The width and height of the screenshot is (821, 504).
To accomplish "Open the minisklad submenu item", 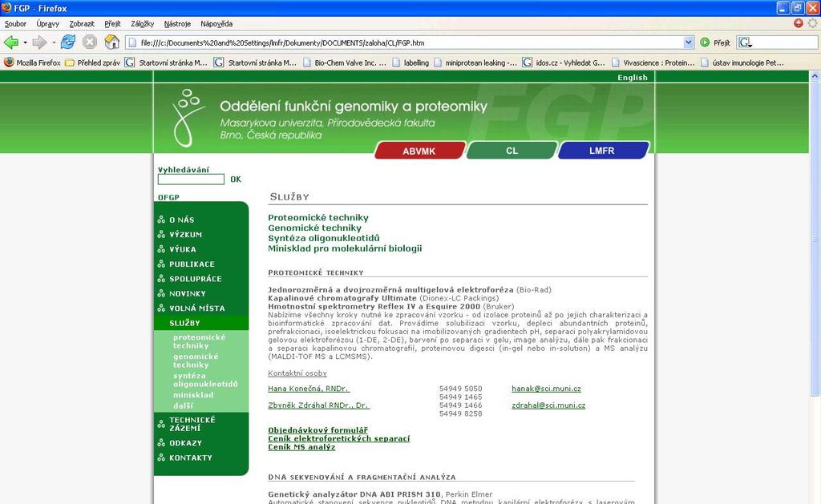I will coord(193,395).
